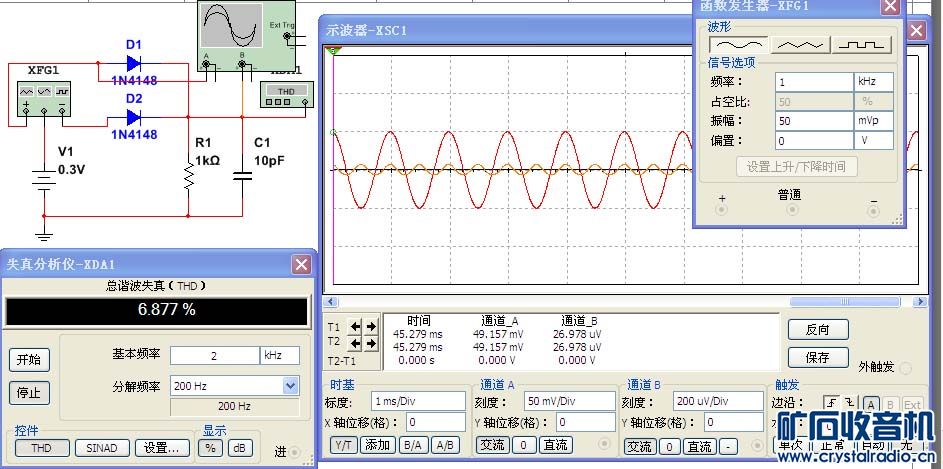
Task: Move cursor T1 left with arrow
Action: click(x=357, y=326)
